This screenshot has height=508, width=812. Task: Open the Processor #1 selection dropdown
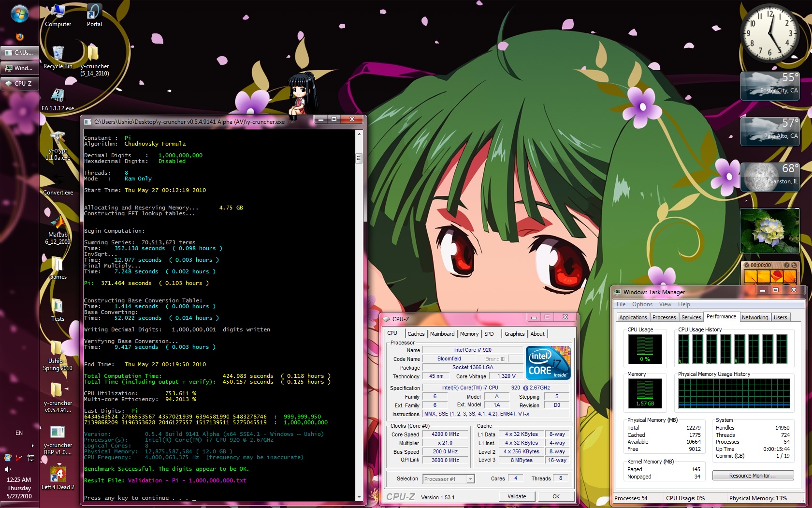pyautogui.click(x=449, y=479)
